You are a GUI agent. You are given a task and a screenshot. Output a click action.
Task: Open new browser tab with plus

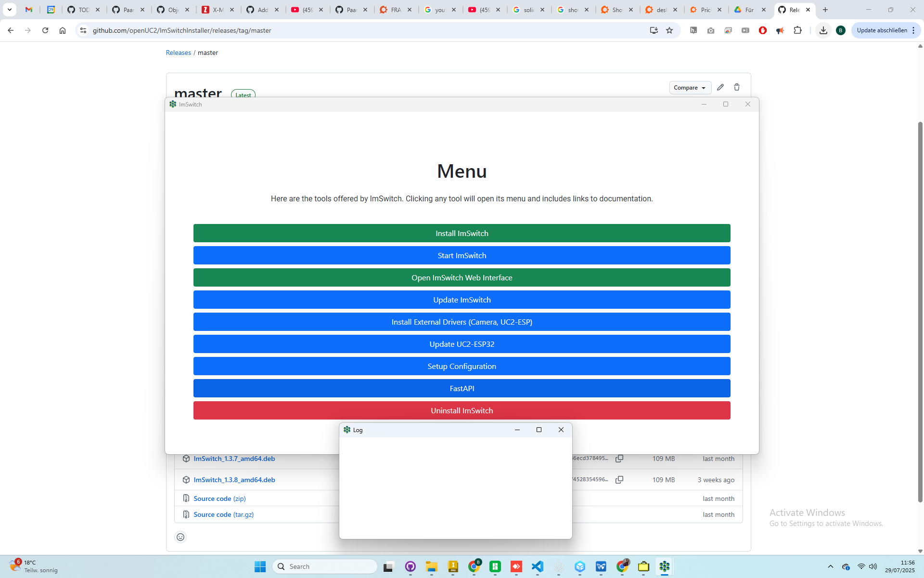(825, 10)
